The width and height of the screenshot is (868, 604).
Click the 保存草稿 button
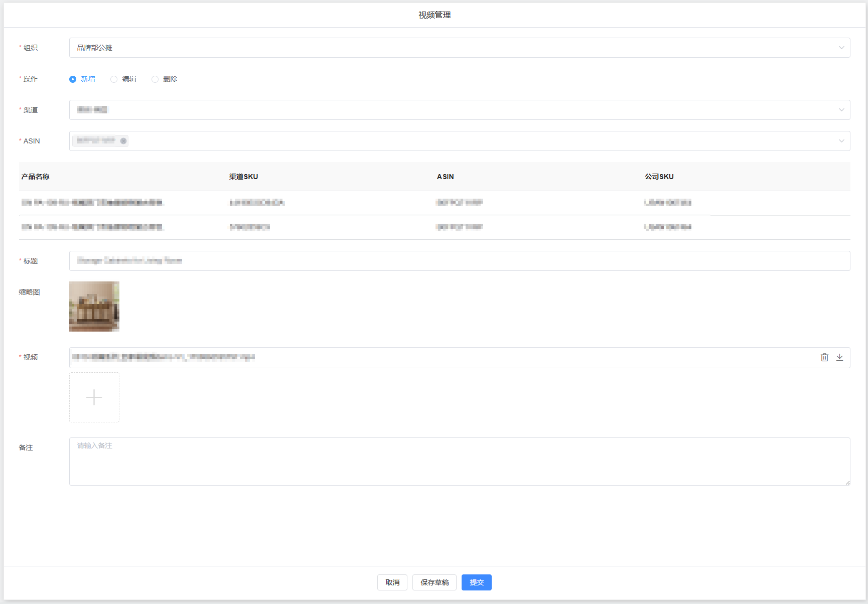(435, 582)
